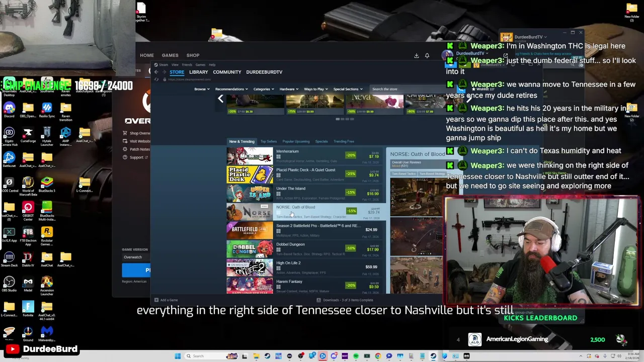Launch Diablo IV desktop shortcut
Image resolution: width=644 pixels, height=362 pixels.
coord(28,259)
